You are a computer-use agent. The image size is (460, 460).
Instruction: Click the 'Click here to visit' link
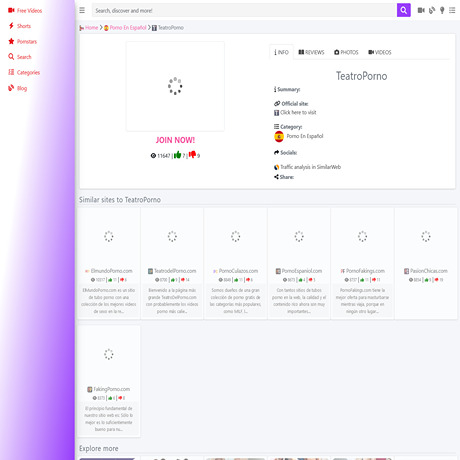298,112
